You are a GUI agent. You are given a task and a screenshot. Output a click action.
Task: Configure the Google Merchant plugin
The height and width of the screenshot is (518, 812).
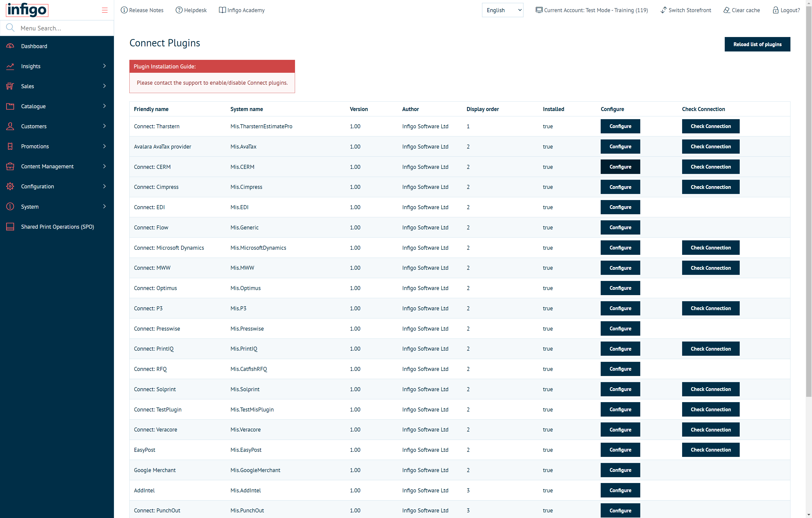coord(620,470)
